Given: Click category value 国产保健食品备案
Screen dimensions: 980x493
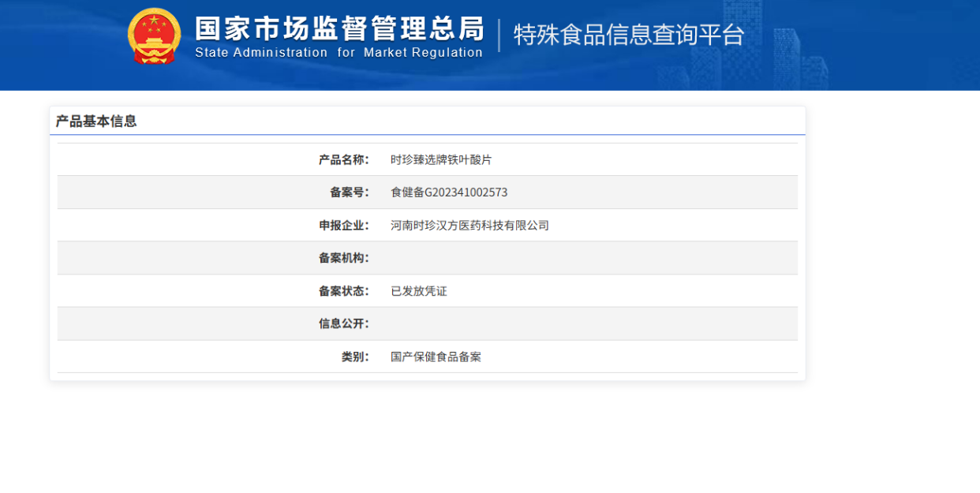Looking at the screenshot, I should (436, 357).
